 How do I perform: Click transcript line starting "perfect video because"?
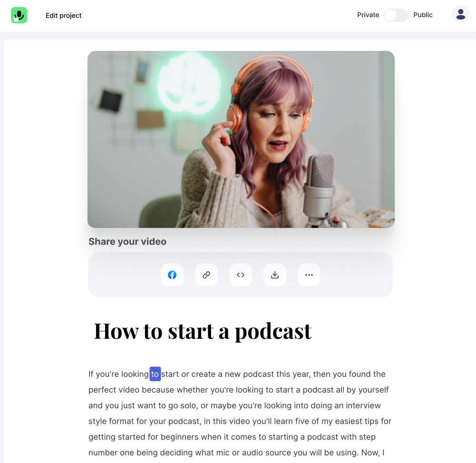click(239, 390)
